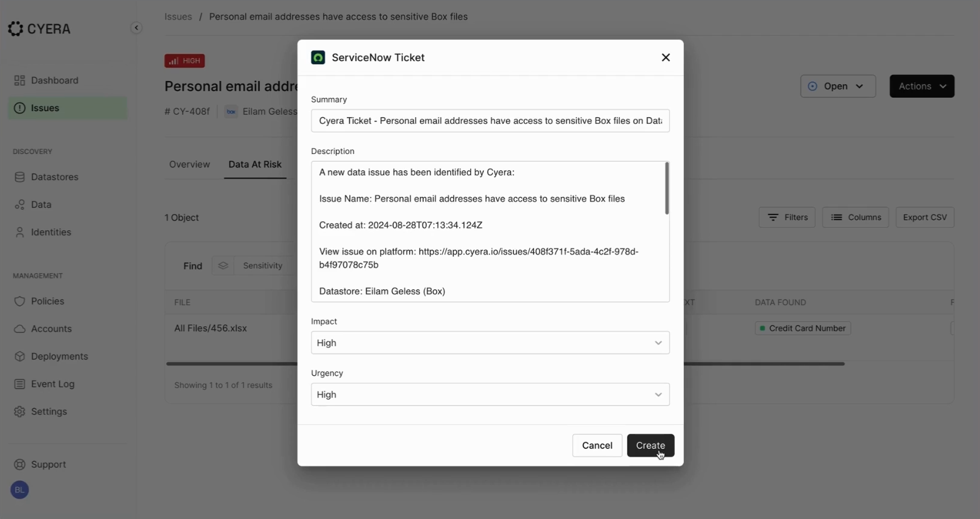The height and width of the screenshot is (519, 980).
Task: Expand the Actions dropdown menu
Action: pyautogui.click(x=922, y=86)
